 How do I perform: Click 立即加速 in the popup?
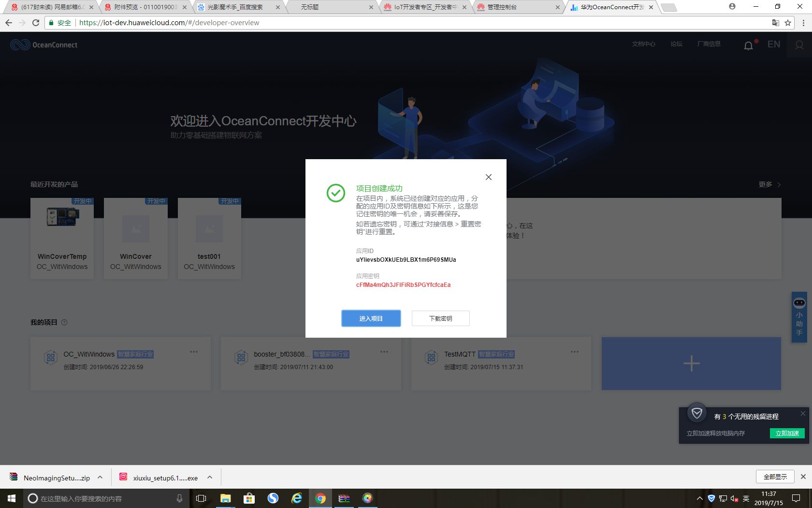[787, 433]
